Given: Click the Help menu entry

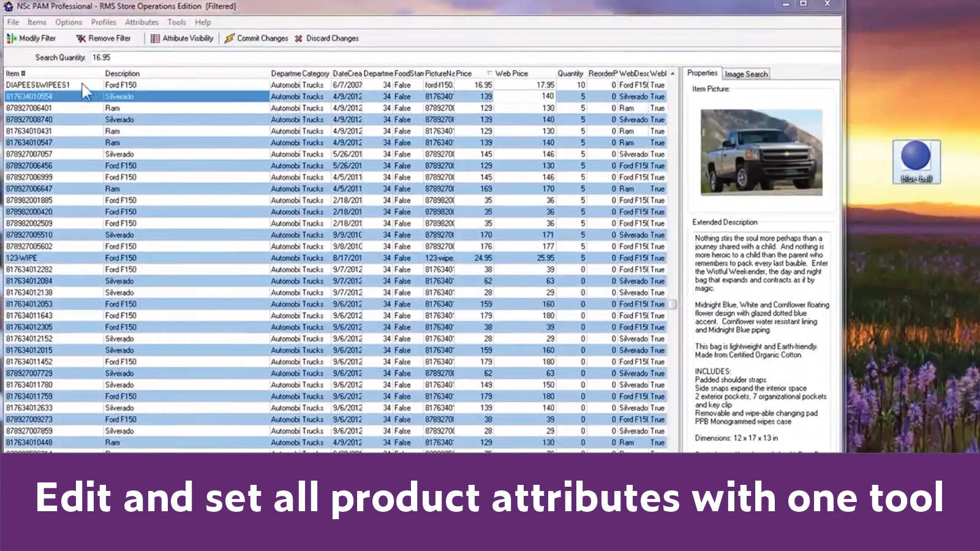Looking at the screenshot, I should click(202, 22).
